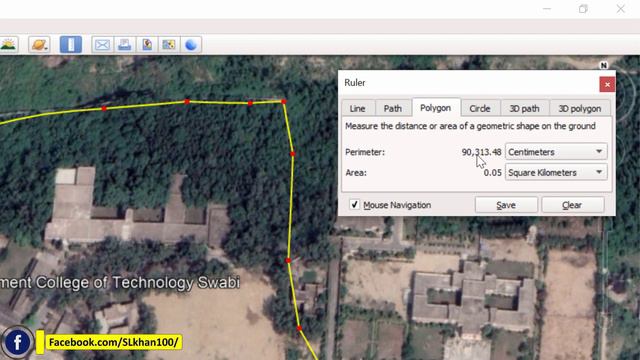Open the Centimeters perimeter unit dropdown

tap(556, 152)
